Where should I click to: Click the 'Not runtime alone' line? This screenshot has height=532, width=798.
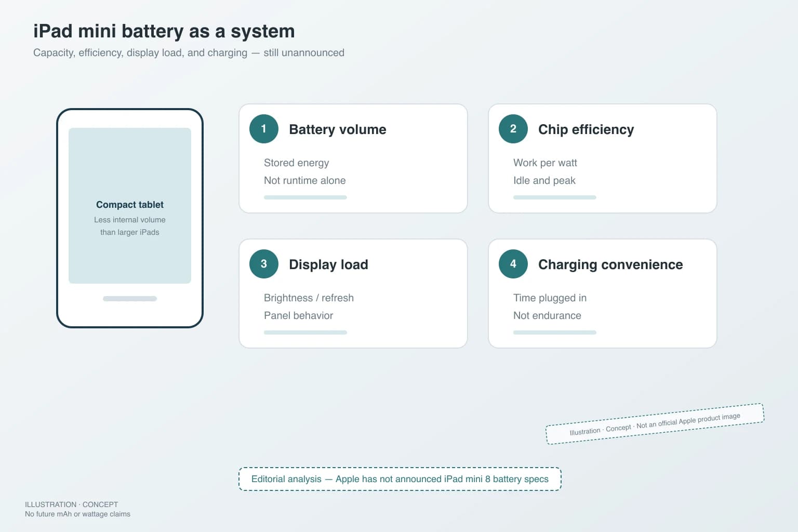click(305, 180)
